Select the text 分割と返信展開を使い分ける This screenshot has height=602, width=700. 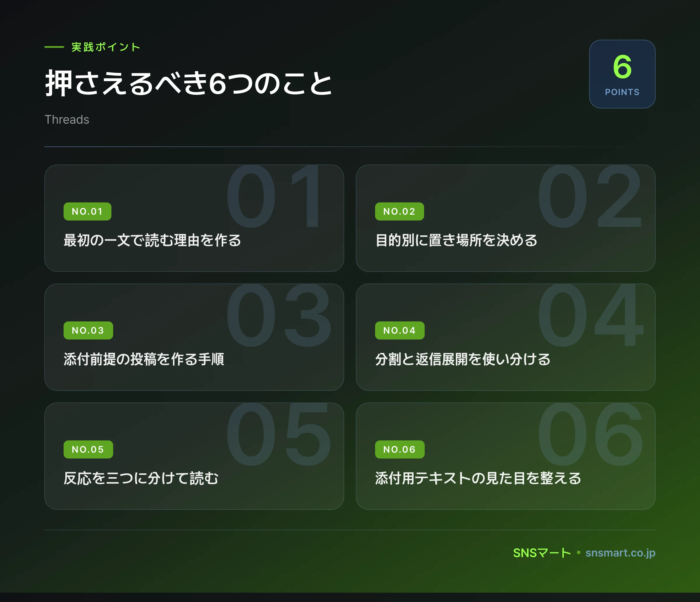[x=463, y=359]
